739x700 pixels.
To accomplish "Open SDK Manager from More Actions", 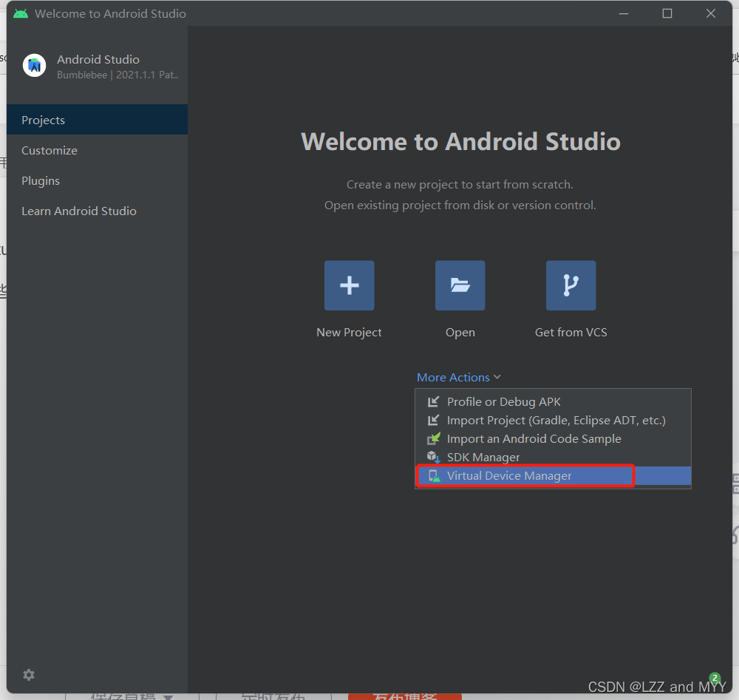I will click(553, 457).
